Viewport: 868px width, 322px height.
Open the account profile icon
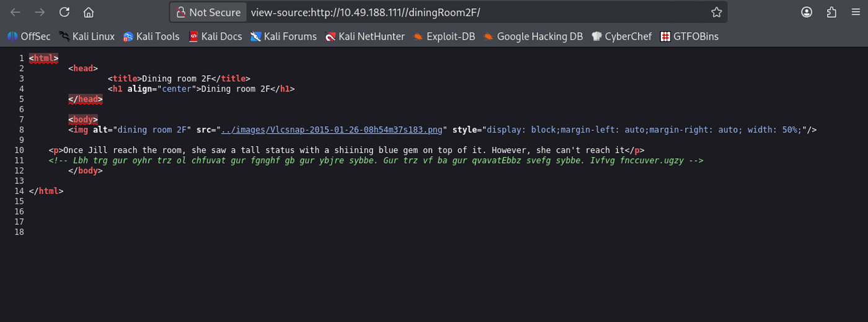[x=807, y=12]
